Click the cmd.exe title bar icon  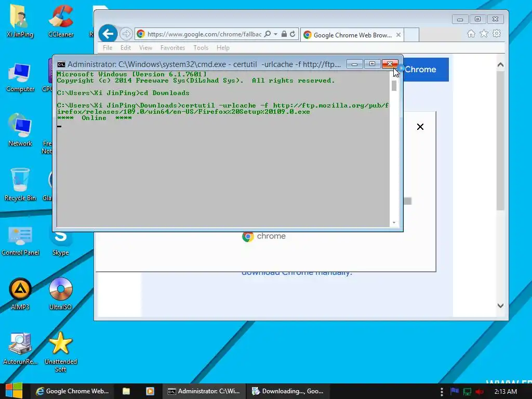(61, 64)
